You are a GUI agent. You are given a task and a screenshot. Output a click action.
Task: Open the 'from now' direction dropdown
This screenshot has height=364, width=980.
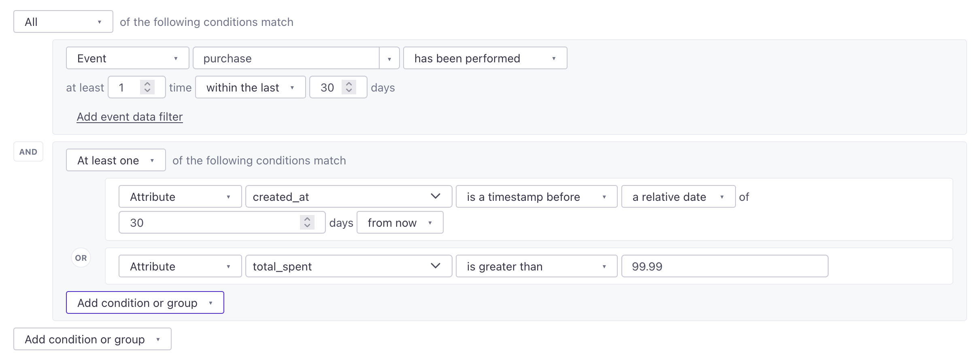[x=400, y=223]
